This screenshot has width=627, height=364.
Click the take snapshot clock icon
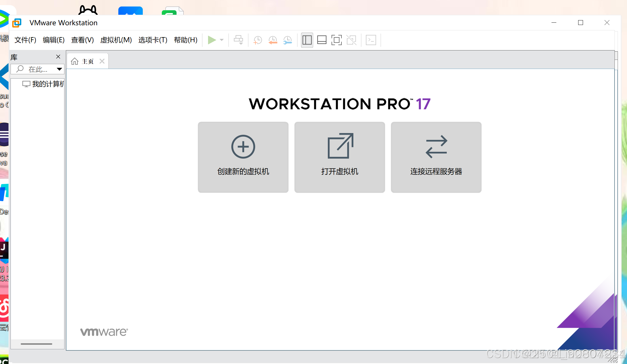[x=257, y=40]
